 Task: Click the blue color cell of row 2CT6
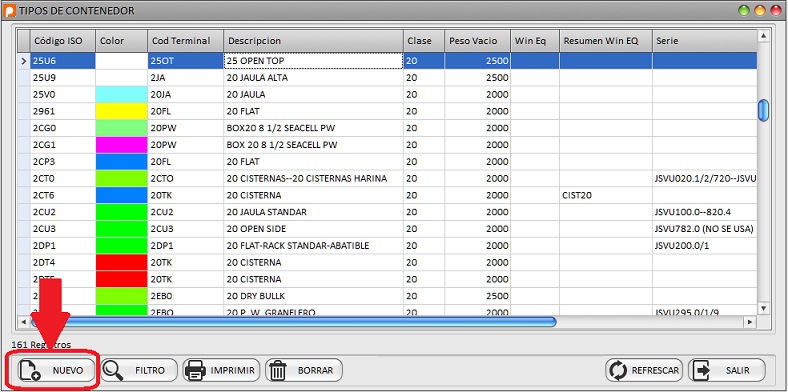(x=122, y=195)
